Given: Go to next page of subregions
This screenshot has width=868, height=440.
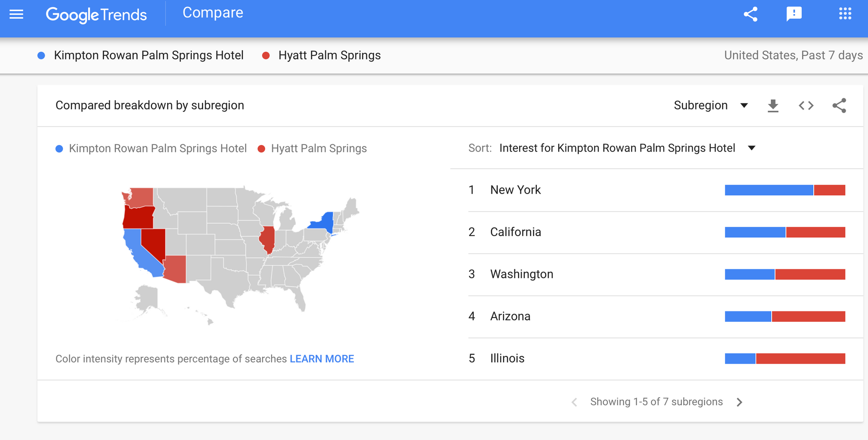Looking at the screenshot, I should (740, 402).
